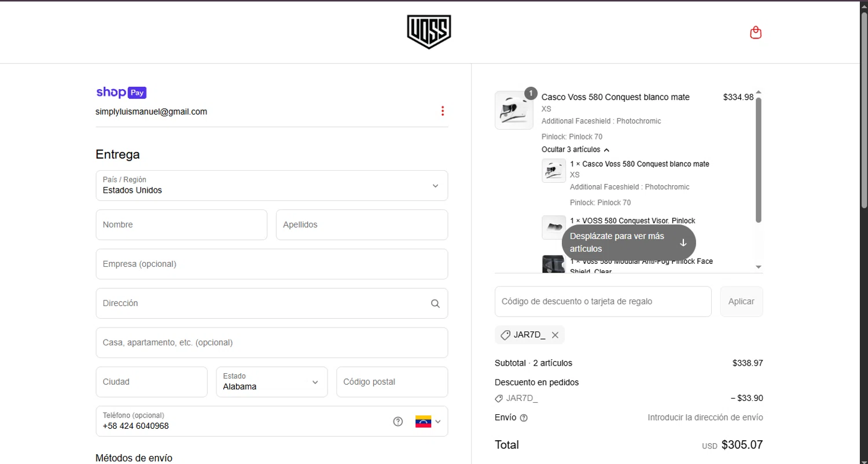Click the VOSS logo in the header
Image resolution: width=868 pixels, height=464 pixels.
[x=429, y=32]
